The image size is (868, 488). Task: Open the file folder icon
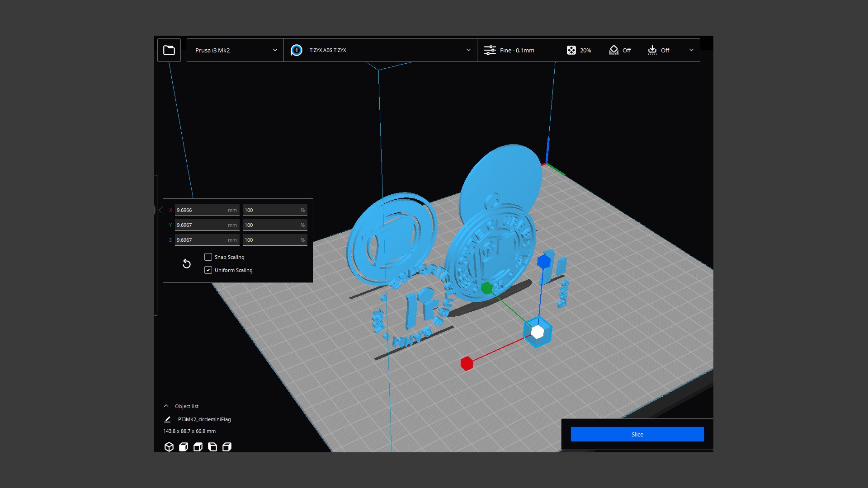[x=169, y=50]
